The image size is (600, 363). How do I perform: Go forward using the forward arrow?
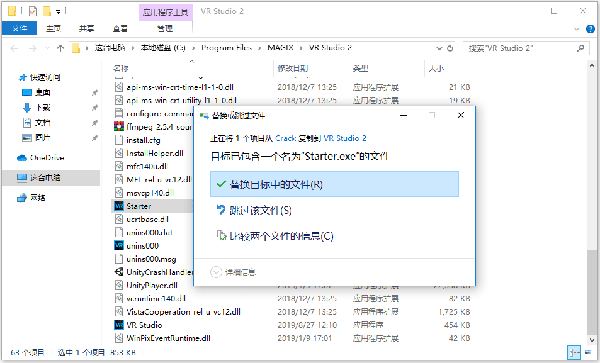coord(33,48)
